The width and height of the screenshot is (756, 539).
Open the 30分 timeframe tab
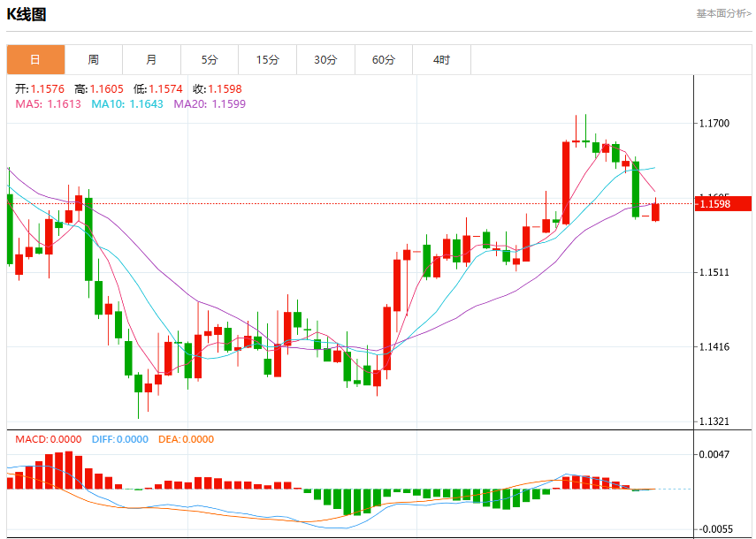[x=325, y=60]
